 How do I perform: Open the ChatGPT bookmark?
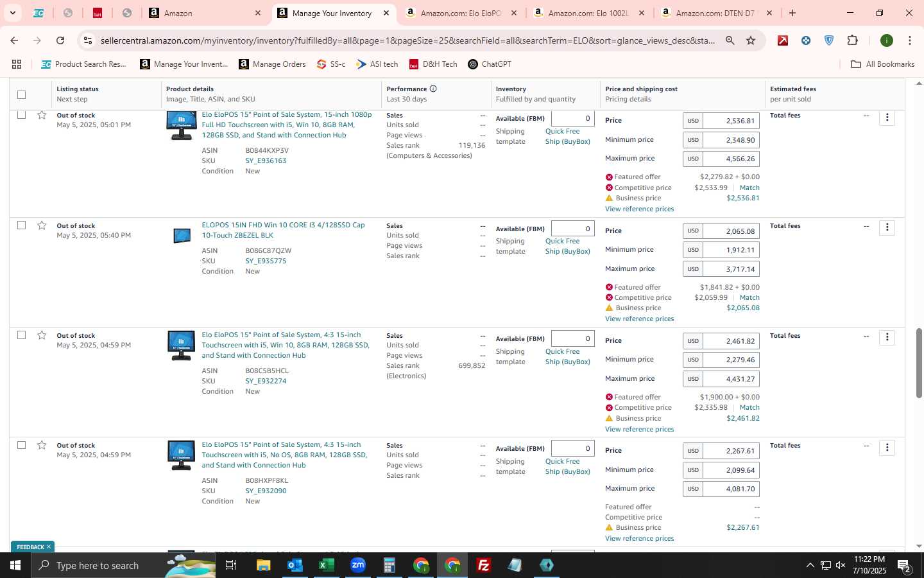tap(490, 64)
